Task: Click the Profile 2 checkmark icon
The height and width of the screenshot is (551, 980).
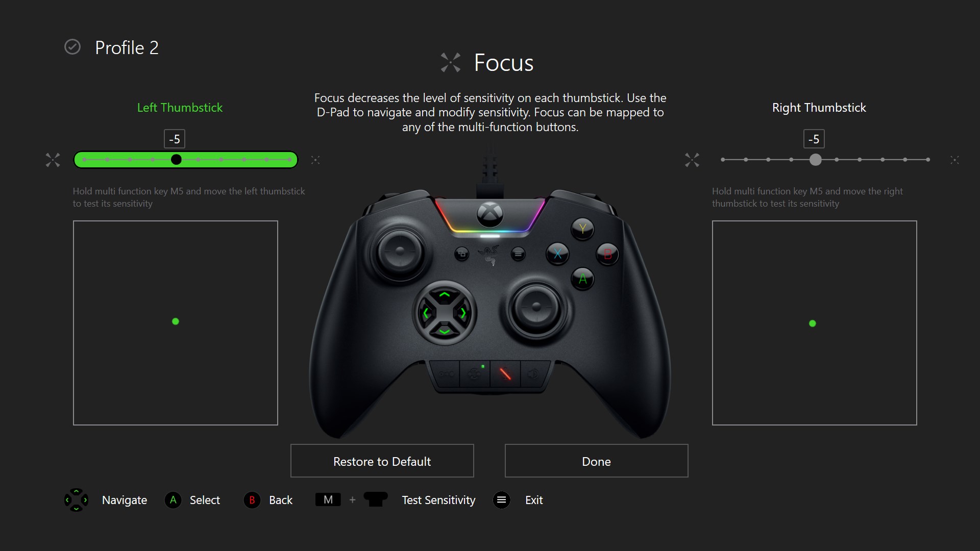Action: point(72,46)
